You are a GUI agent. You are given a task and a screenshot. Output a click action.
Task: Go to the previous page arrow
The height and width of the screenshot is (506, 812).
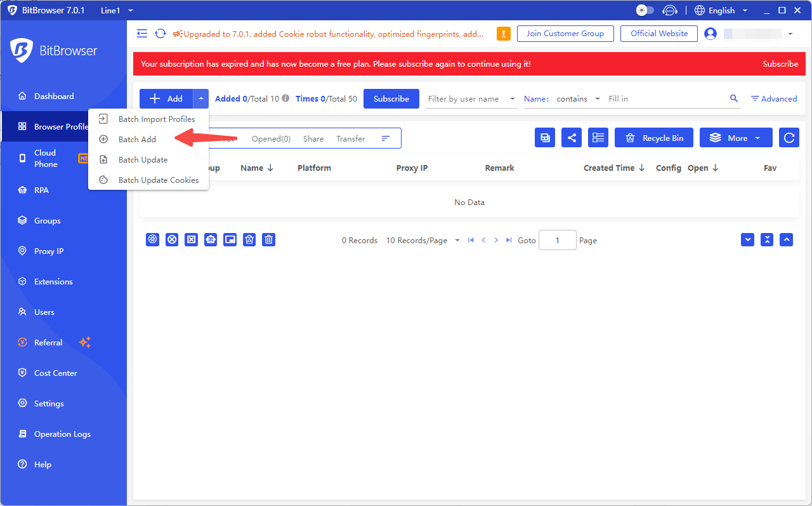(483, 240)
